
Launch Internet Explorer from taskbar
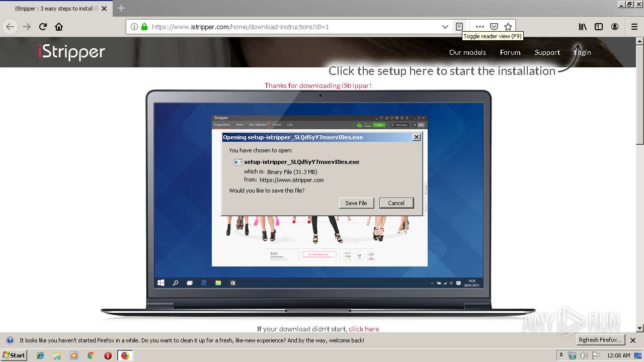40,355
